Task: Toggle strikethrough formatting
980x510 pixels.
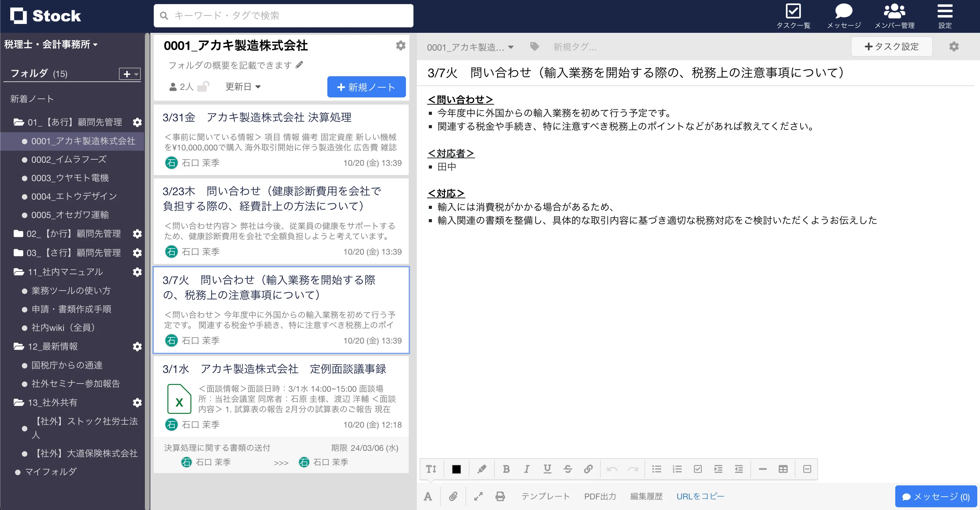Action: 568,469
